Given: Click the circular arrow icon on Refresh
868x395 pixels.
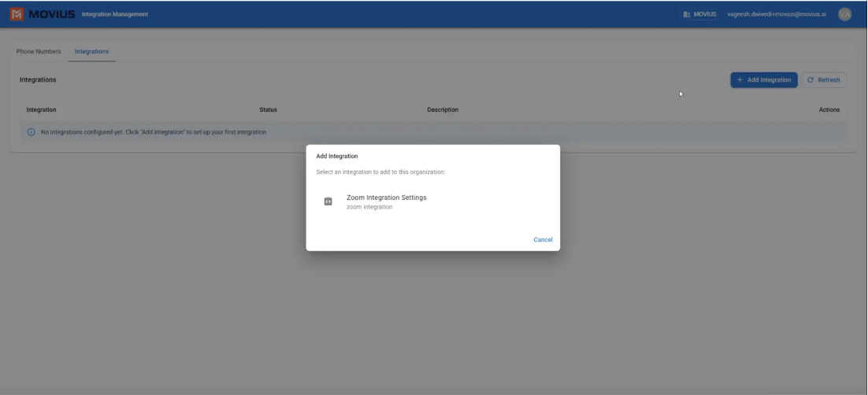Looking at the screenshot, I should pos(811,79).
